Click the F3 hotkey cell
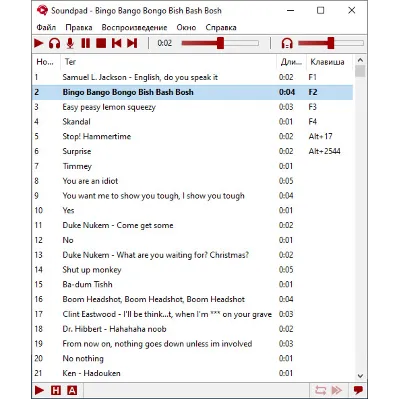Viewport: 400px width, 400px height. coord(312,107)
